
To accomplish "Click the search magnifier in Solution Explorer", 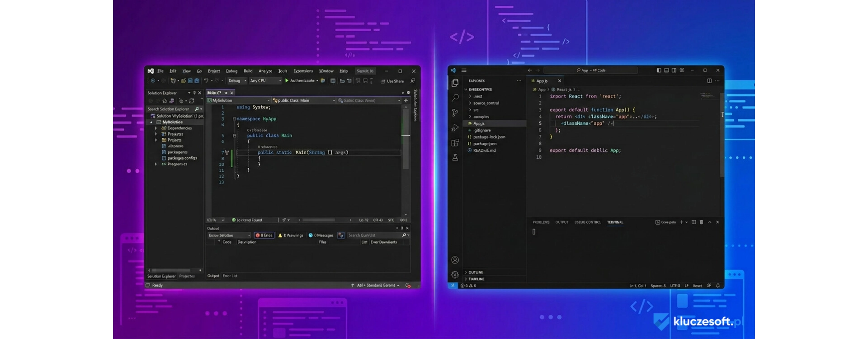I will (197, 109).
